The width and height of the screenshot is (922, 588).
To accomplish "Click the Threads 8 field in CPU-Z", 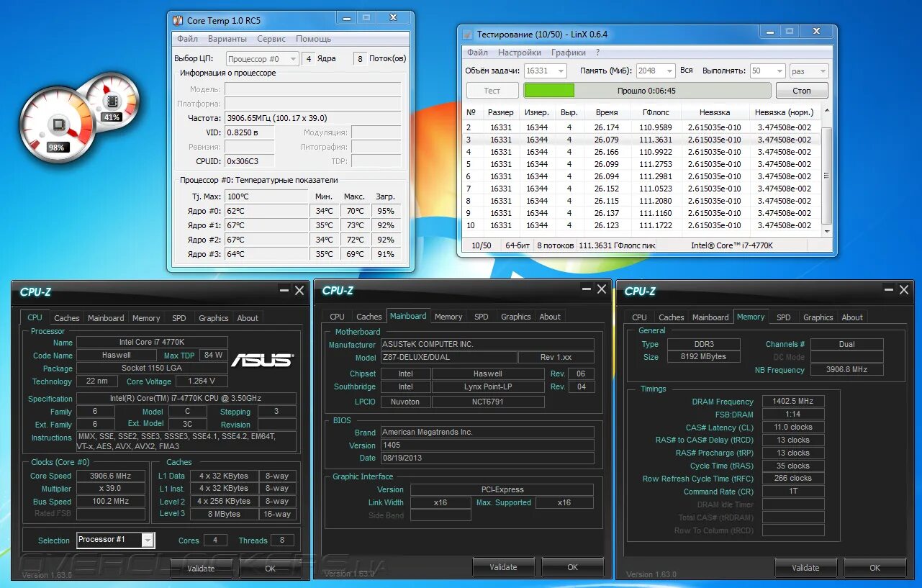I will click(x=282, y=540).
